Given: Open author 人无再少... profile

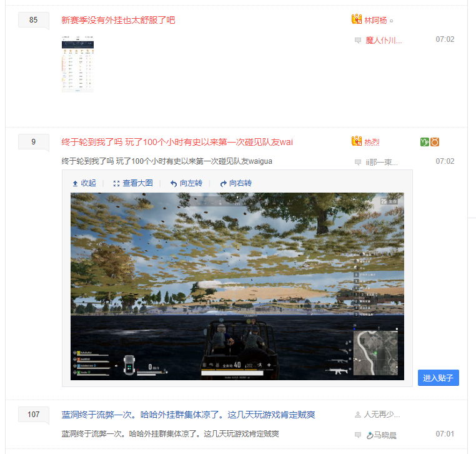Looking at the screenshot, I should pos(382,415).
